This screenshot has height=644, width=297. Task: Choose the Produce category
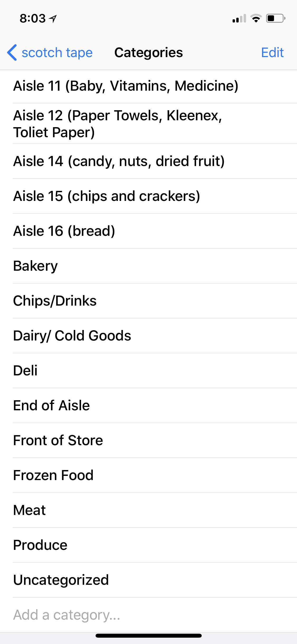point(40,545)
